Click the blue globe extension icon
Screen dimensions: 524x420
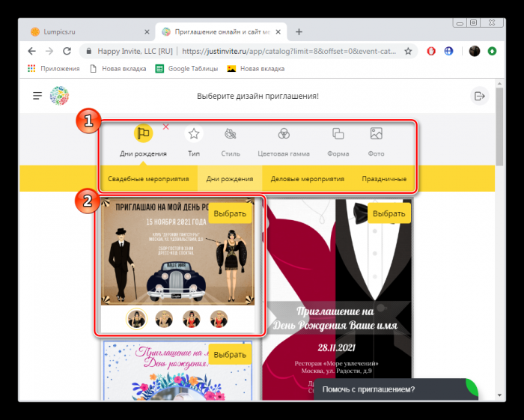click(449, 51)
